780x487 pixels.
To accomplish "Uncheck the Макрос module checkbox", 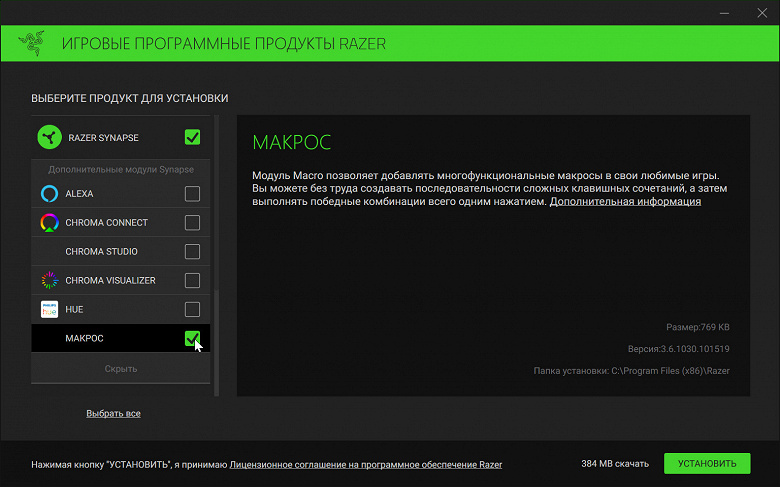I will click(x=192, y=338).
